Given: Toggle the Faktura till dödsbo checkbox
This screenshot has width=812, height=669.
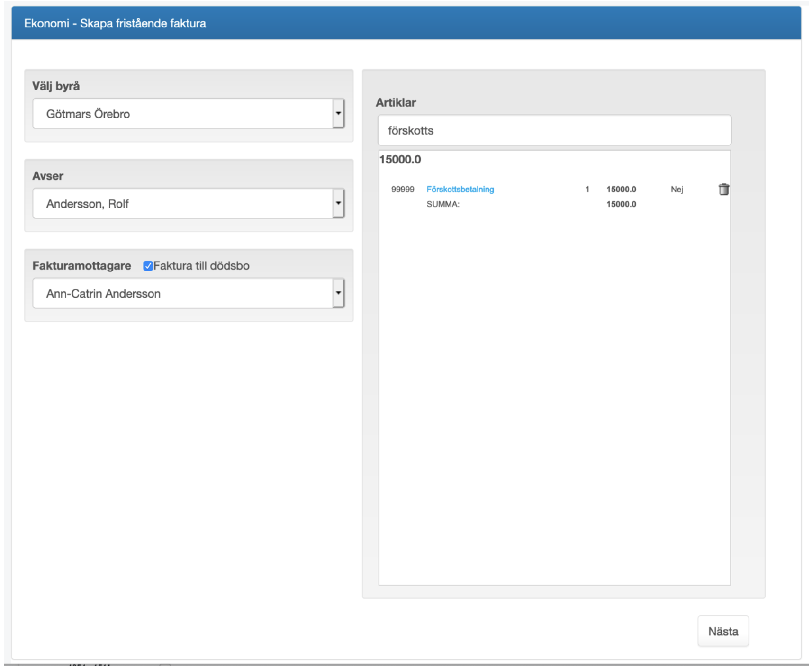Looking at the screenshot, I should (148, 266).
